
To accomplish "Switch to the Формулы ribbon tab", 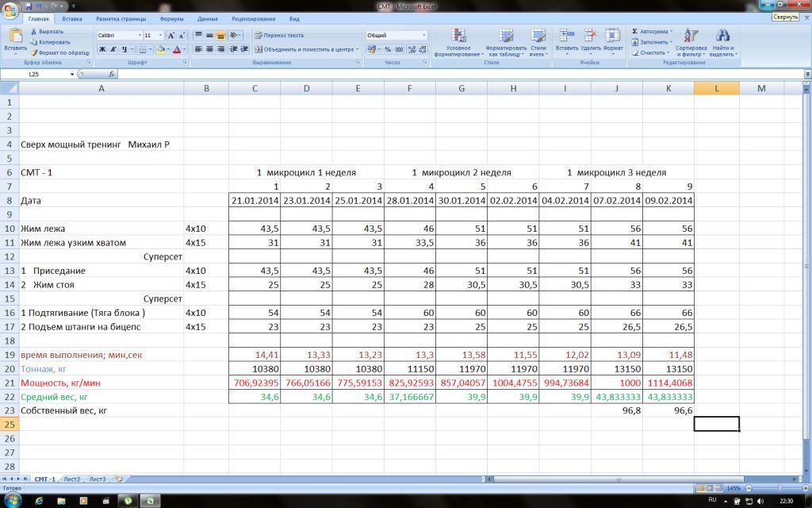I will click(x=171, y=18).
